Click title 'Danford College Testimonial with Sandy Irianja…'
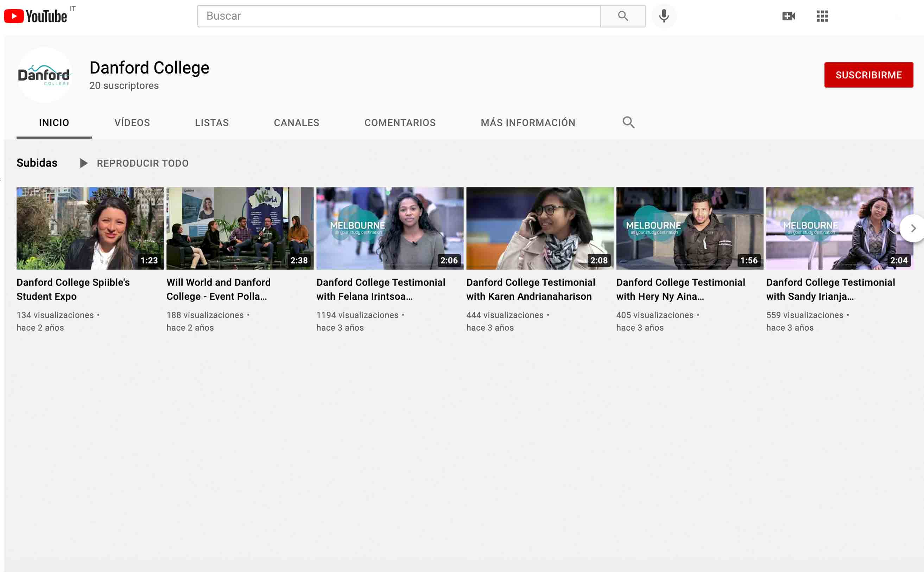 click(x=830, y=290)
